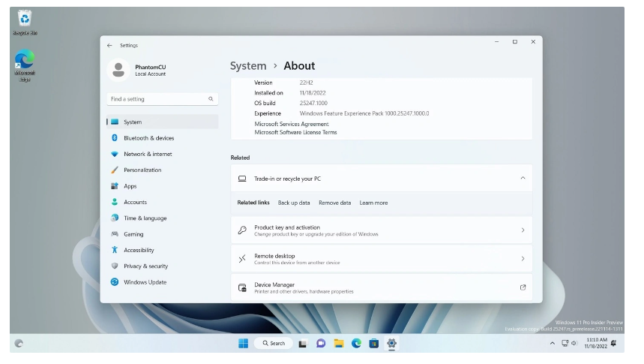Open Device Manager external link icon

pos(523,287)
